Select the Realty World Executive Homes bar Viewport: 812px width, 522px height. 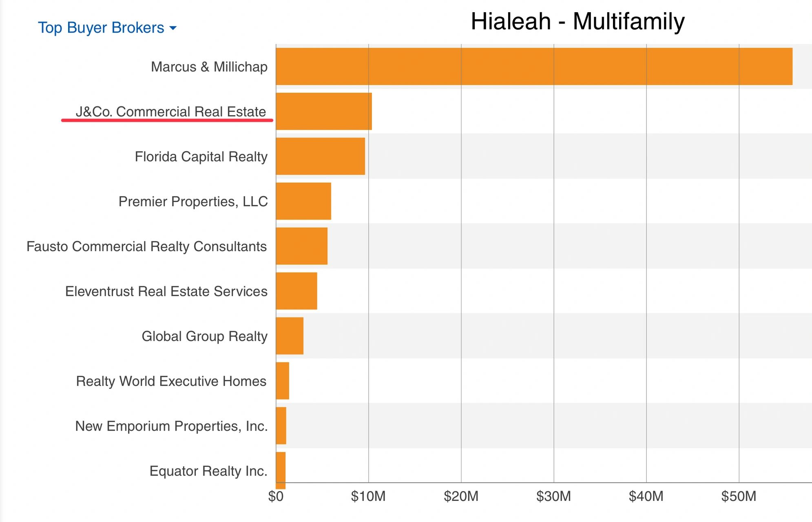(x=282, y=381)
